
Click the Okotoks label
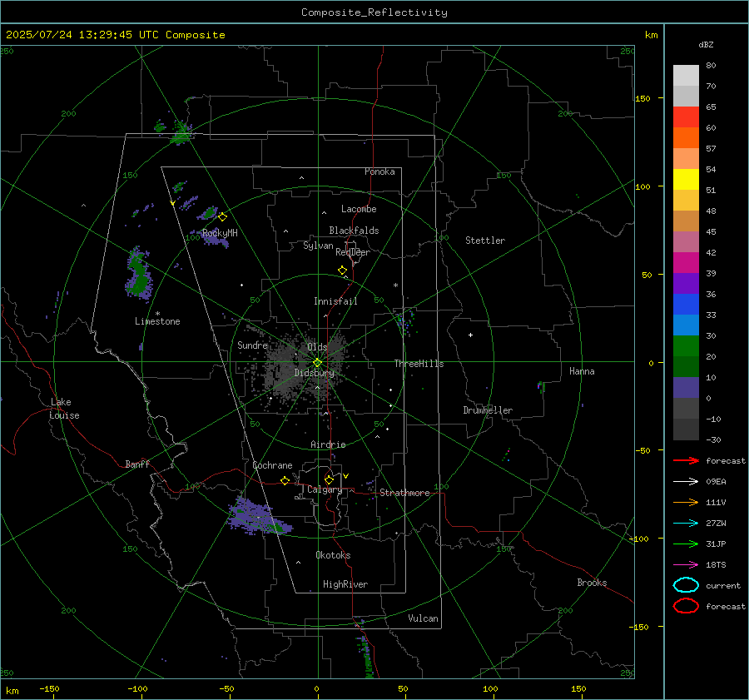point(333,555)
